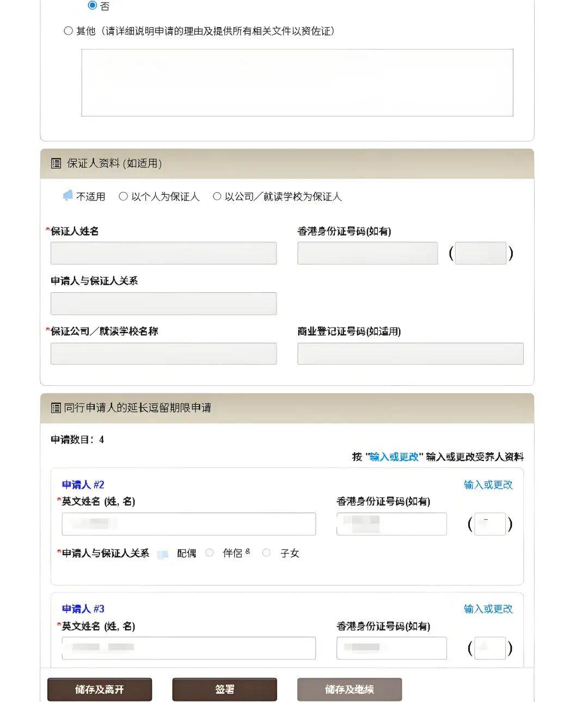588x702 pixels.
Task: Select the 其他 reason radio option
Action: click(x=69, y=31)
